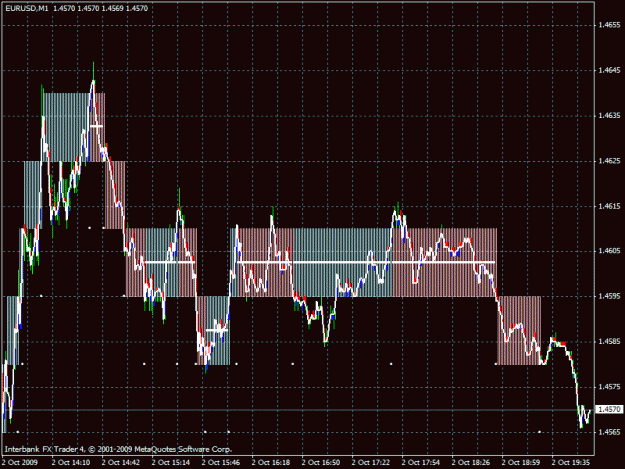Click the 1.4605 price axis label
625x469 pixels.
click(609, 251)
